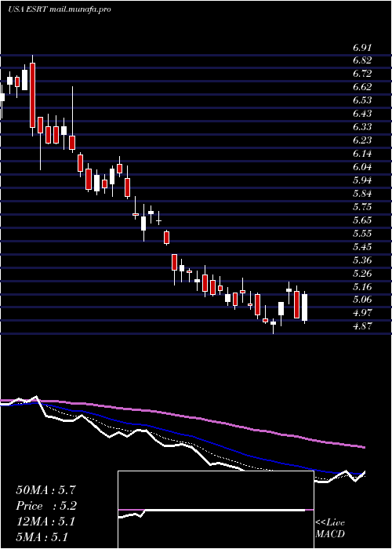The image size is (392, 549).
Task: Click the 6.53 price label
Action: pyautogui.click(x=362, y=101)
